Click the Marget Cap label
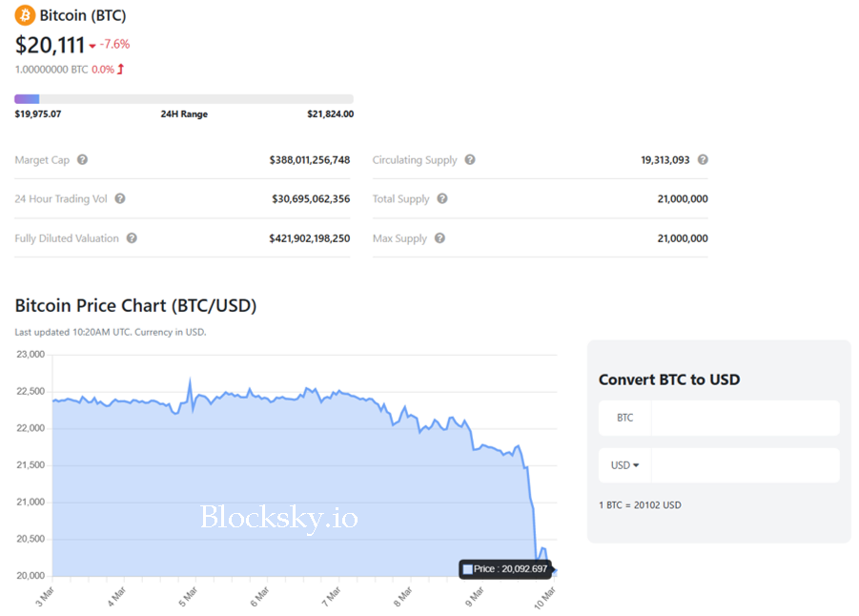The height and width of the screenshot is (616, 859). tap(42, 160)
